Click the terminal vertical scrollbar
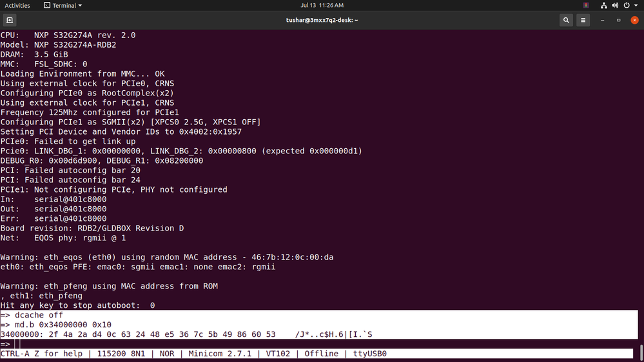Screen dimensions: 644x362 coord(641,352)
